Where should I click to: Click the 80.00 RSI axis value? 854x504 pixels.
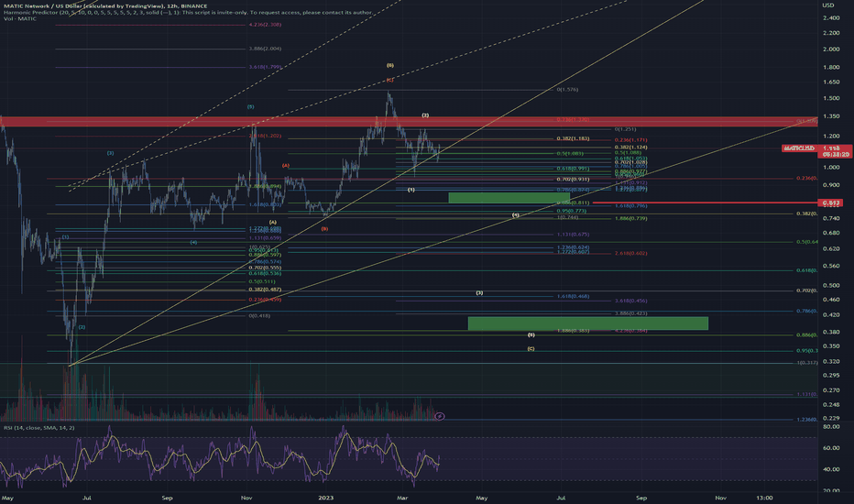tap(831, 427)
